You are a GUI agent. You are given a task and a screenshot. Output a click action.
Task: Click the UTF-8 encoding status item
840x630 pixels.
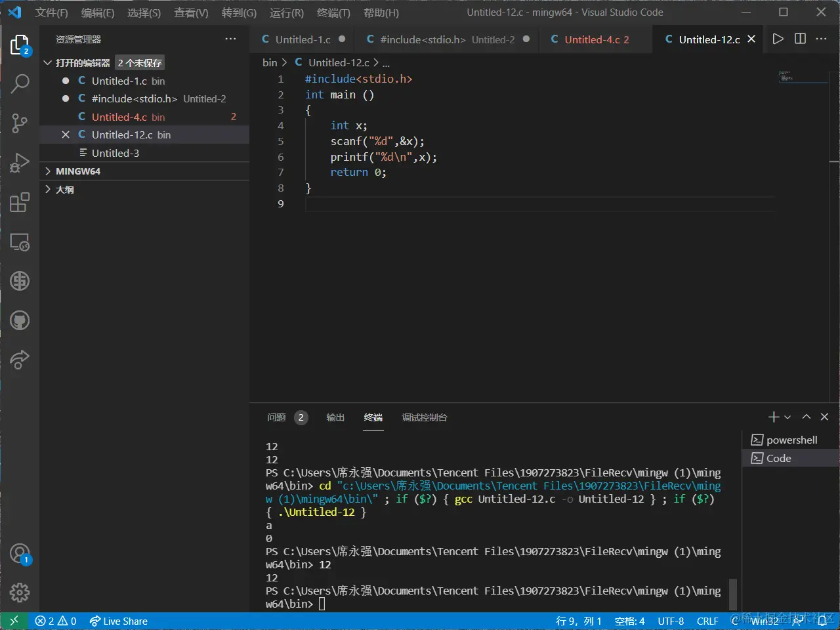670,621
